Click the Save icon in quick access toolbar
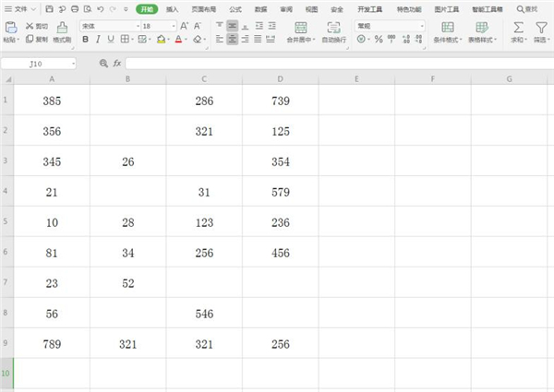The height and width of the screenshot is (392, 554). pos(48,8)
